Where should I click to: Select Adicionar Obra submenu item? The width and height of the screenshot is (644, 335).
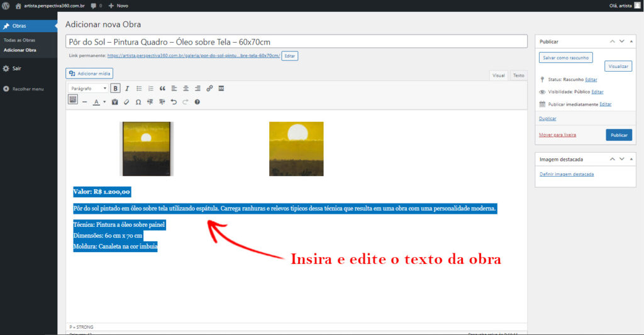tap(19, 50)
